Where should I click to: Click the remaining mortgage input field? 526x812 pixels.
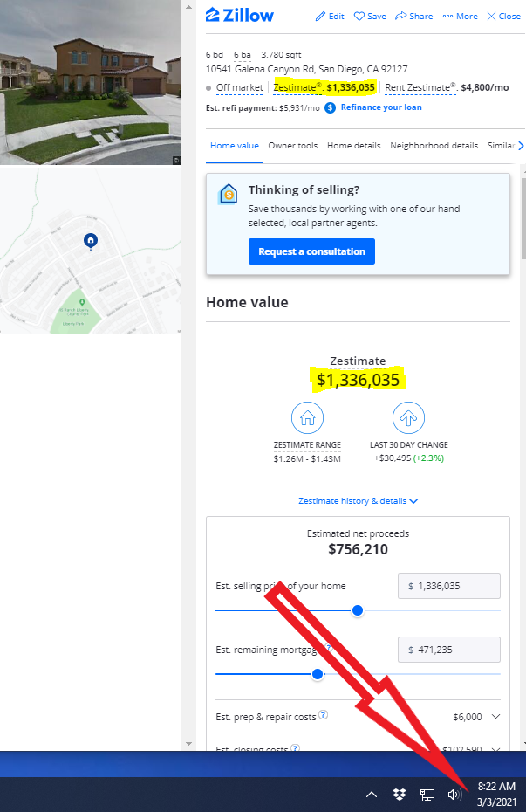(x=449, y=650)
